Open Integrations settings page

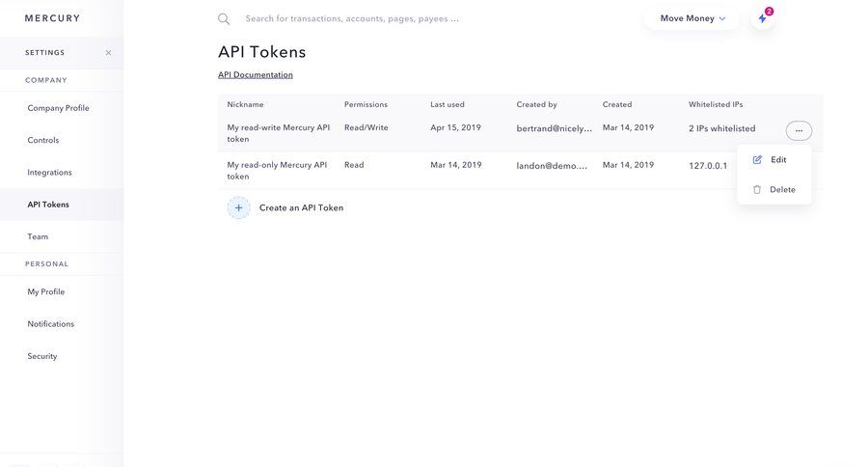pos(50,173)
